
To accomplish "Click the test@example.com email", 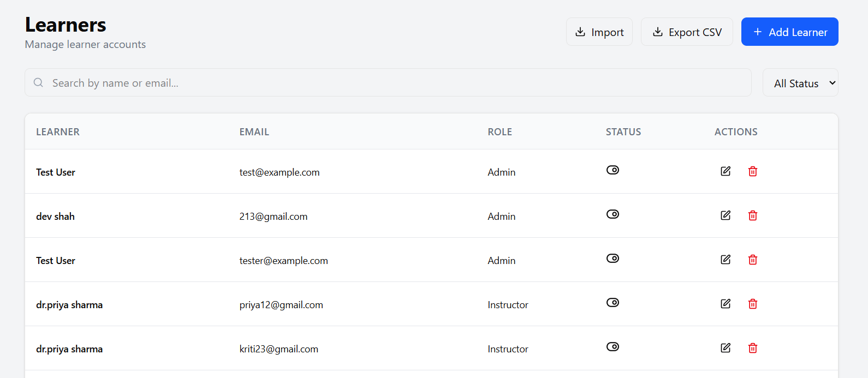I will [280, 172].
